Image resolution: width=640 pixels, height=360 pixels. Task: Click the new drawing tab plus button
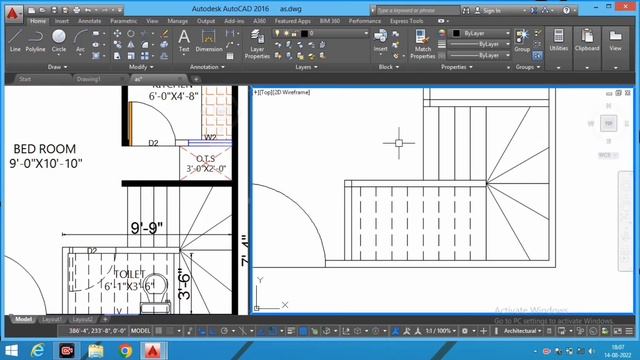(x=196, y=79)
